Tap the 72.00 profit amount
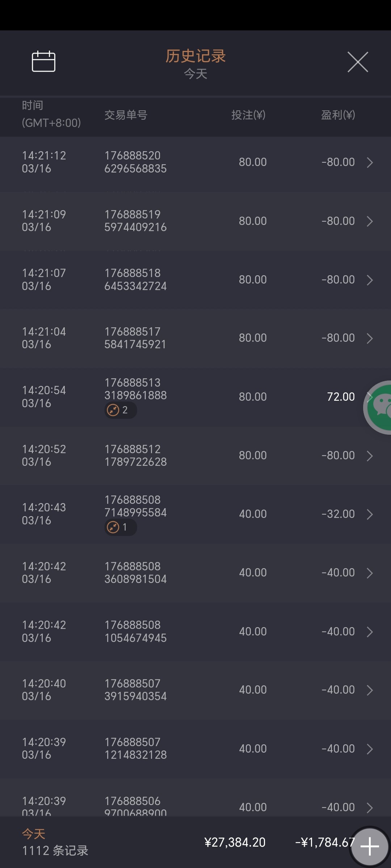The width and height of the screenshot is (391, 868). (341, 397)
